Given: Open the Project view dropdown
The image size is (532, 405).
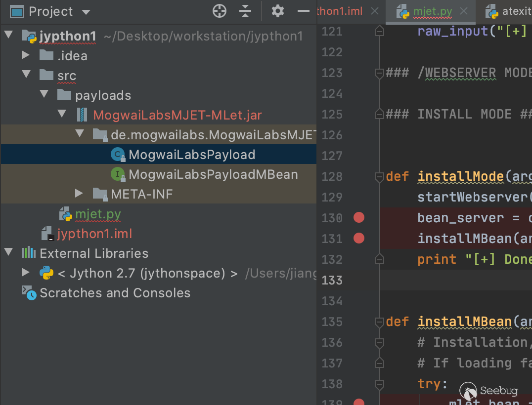Looking at the screenshot, I should (x=86, y=12).
